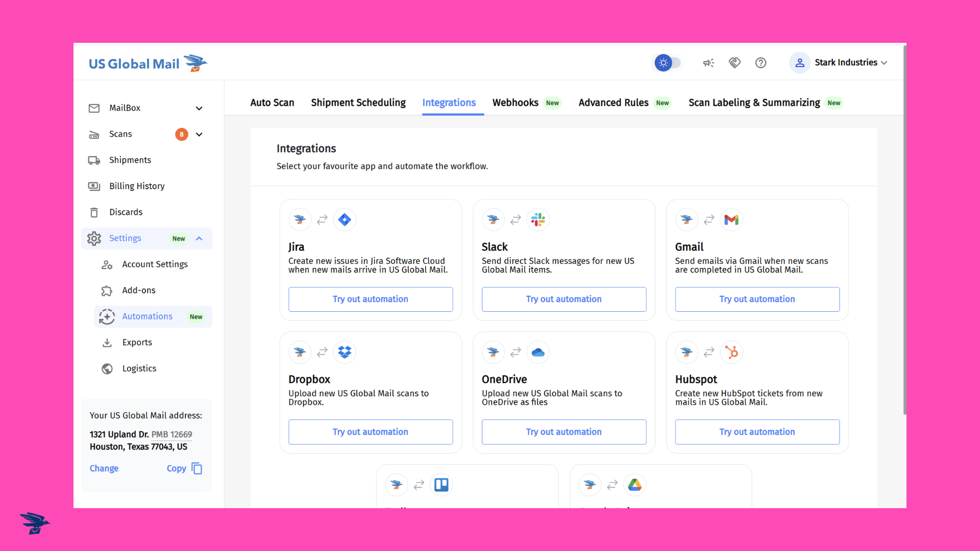
Task: Open the Advanced Rules tab
Action: (614, 103)
